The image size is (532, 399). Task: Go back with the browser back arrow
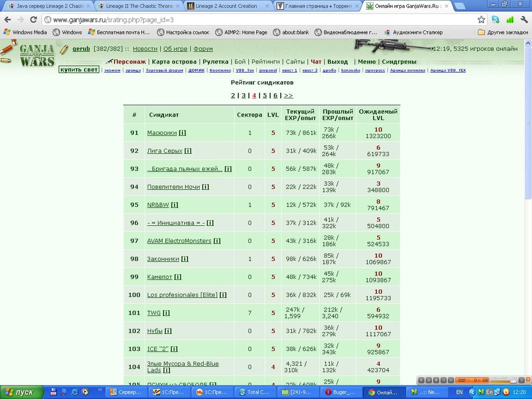[8, 19]
